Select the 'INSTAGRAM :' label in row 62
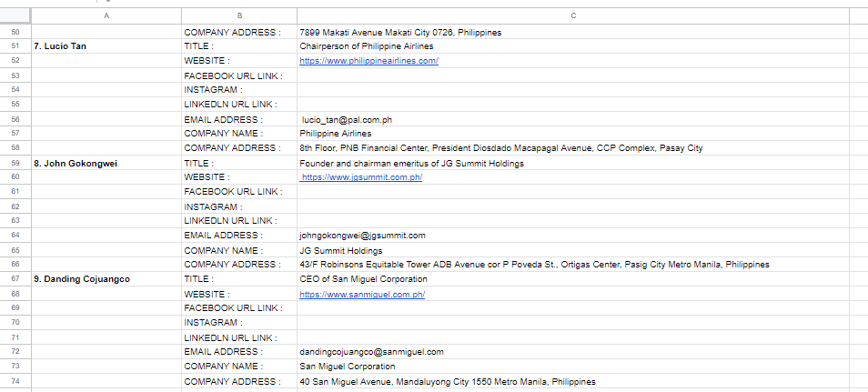 (x=239, y=206)
